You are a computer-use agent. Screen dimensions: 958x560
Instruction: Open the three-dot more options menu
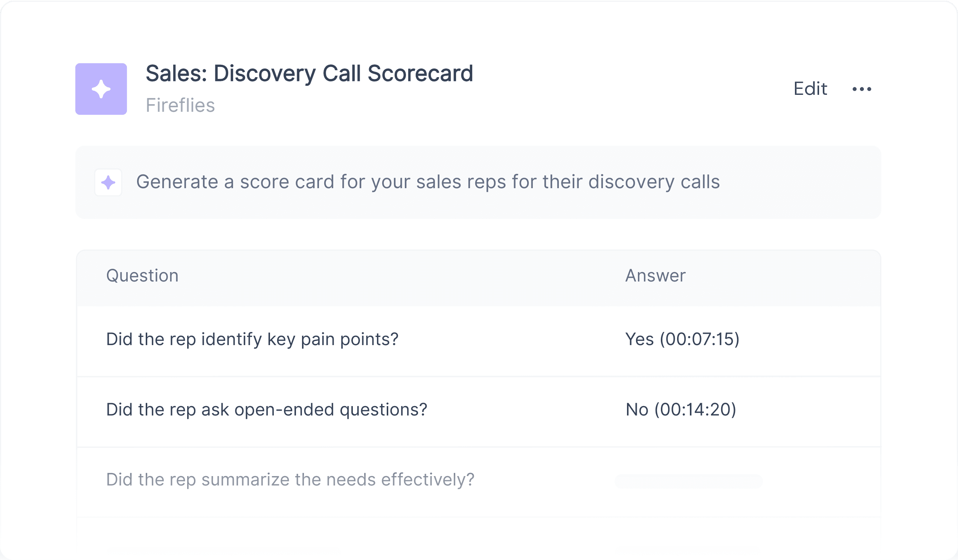pyautogui.click(x=862, y=89)
